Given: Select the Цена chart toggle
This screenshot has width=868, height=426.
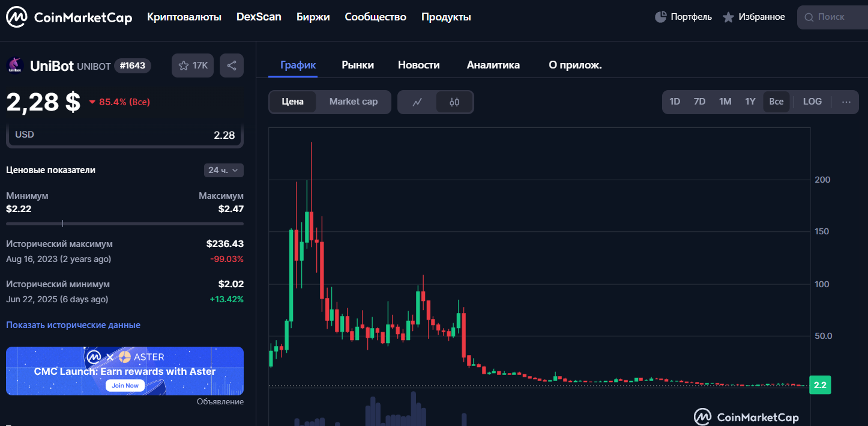Looking at the screenshot, I should (292, 102).
